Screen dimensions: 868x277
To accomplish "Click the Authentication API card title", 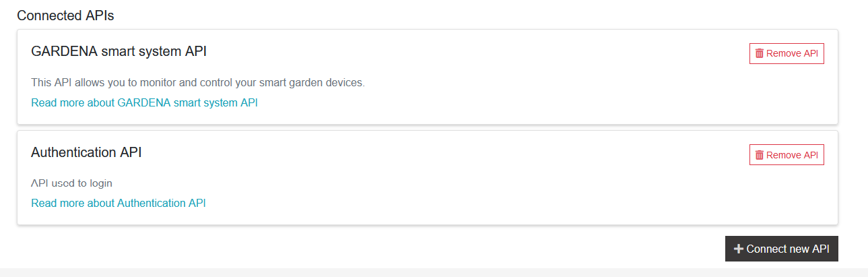I will pyautogui.click(x=86, y=152).
